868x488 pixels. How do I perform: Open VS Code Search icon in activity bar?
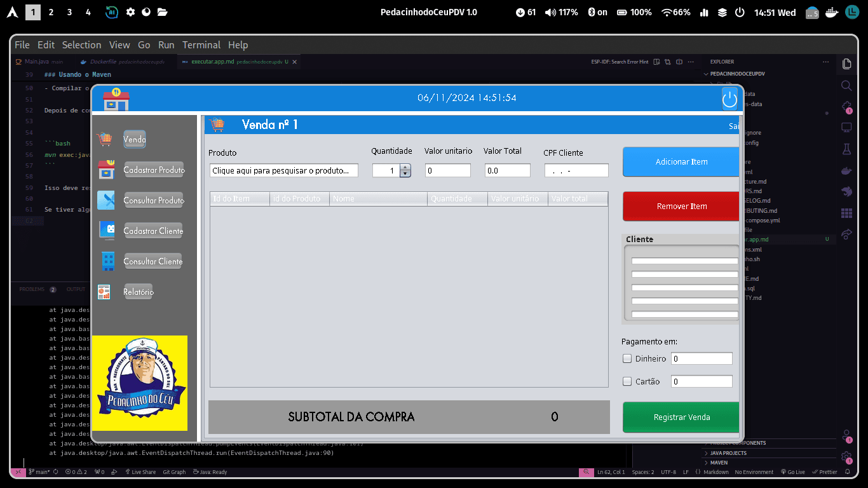tap(846, 85)
